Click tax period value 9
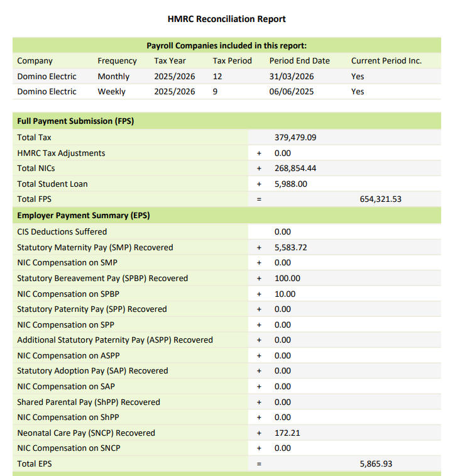Image resolution: width=455 pixels, height=476 pixels. [x=216, y=91]
